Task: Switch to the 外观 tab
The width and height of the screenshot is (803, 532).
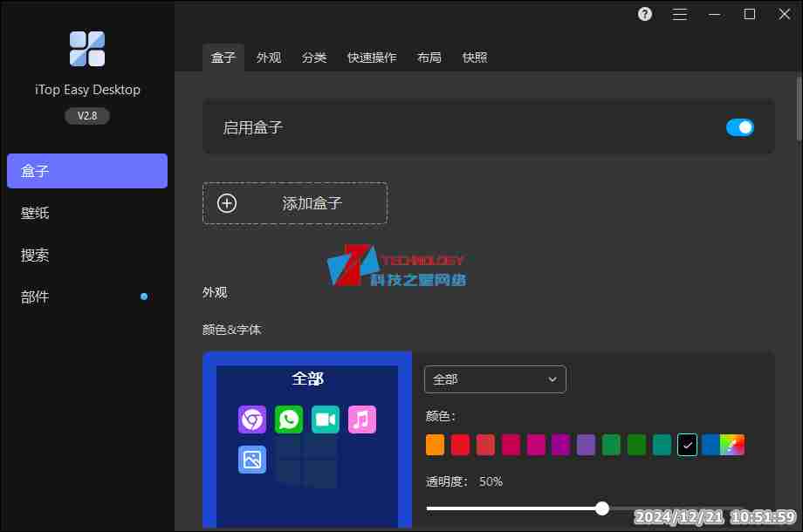Action: [268, 58]
